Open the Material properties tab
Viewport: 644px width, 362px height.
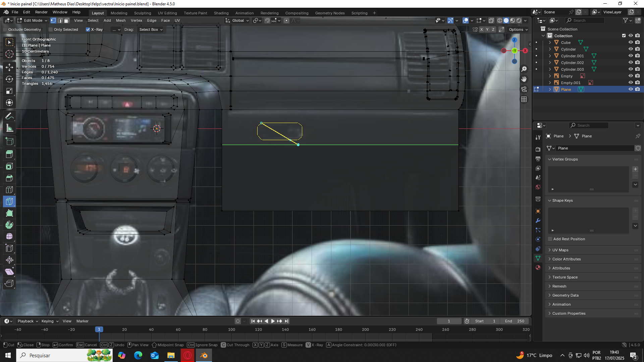point(538,267)
